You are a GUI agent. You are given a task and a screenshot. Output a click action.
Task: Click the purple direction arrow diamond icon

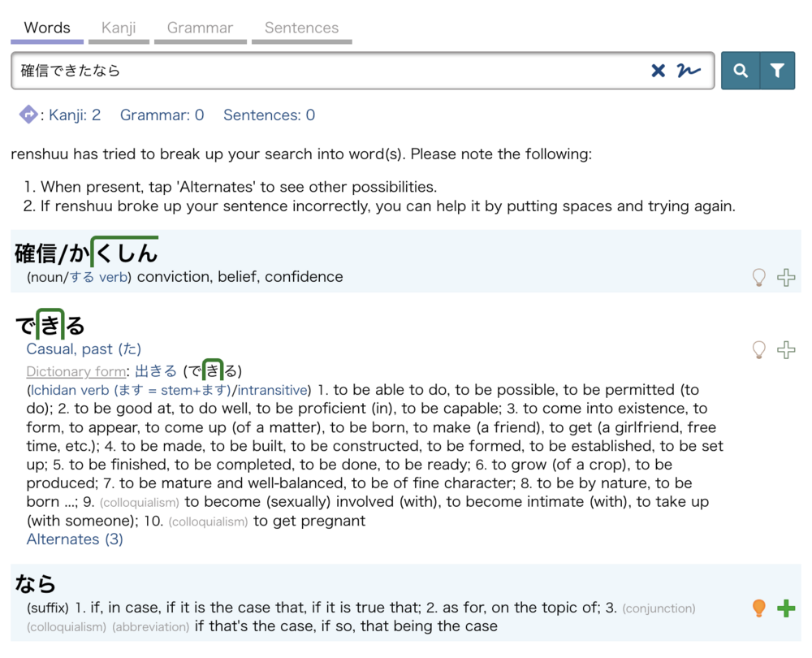(28, 115)
